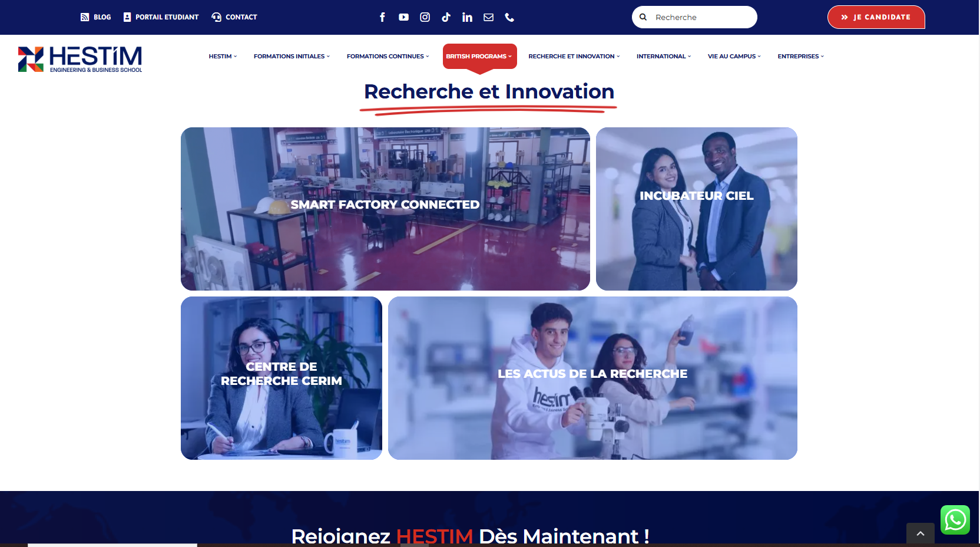Image resolution: width=980 pixels, height=547 pixels.
Task: Expand the HESTIM dropdown menu
Action: 223,57
